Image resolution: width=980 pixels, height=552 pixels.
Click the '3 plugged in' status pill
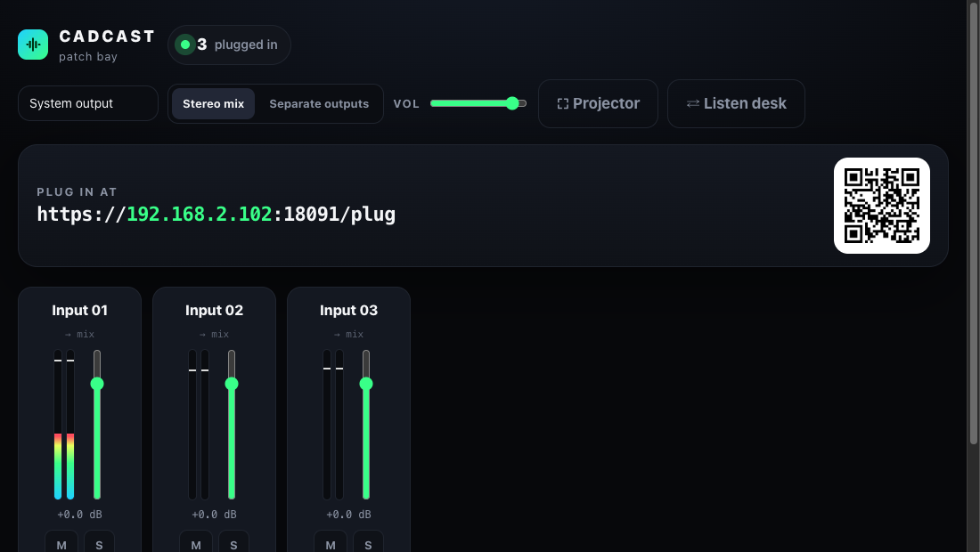tap(229, 45)
